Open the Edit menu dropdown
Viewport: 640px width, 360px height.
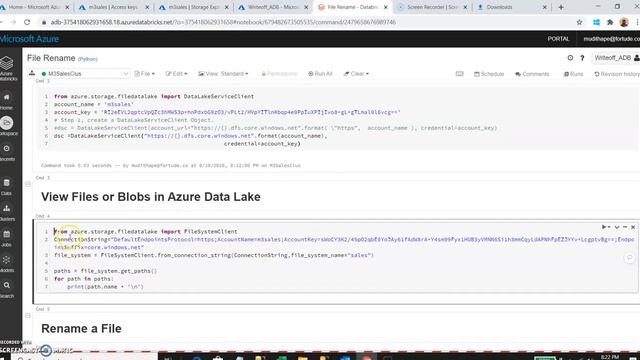176,74
